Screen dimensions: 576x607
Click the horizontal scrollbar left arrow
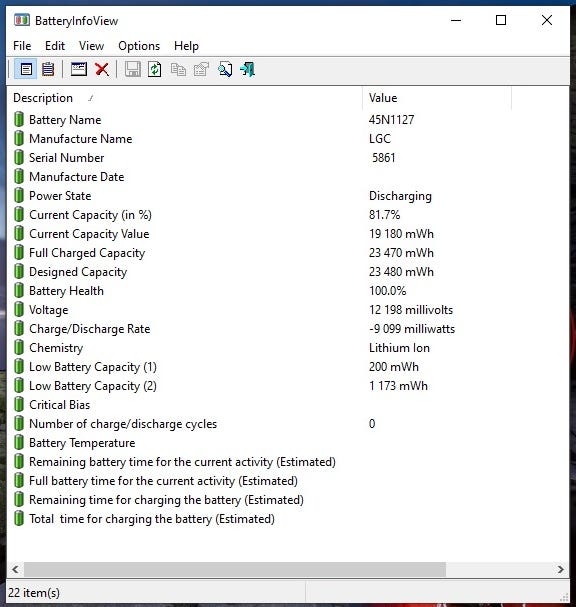point(15,569)
